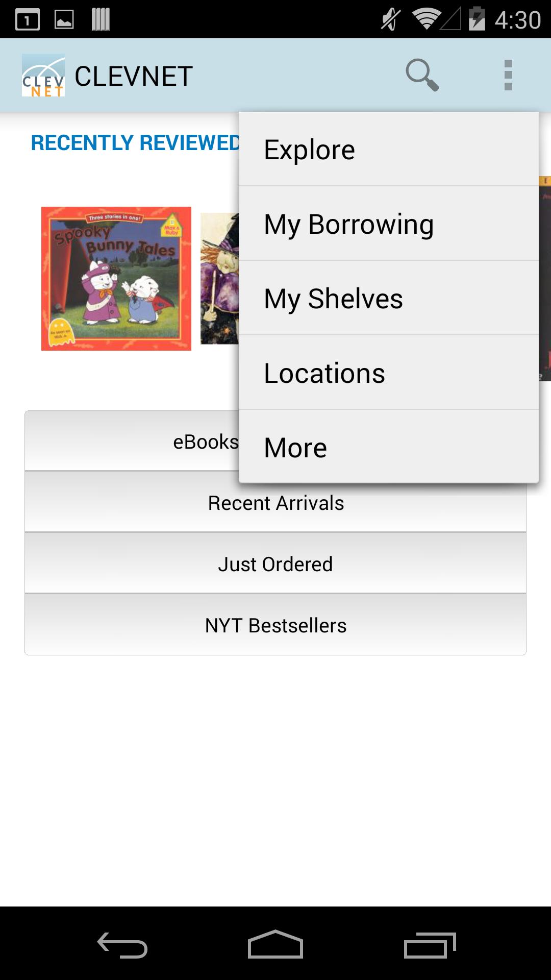Open the eBooks list button
Viewport: 551px width, 980px height.
(x=132, y=441)
